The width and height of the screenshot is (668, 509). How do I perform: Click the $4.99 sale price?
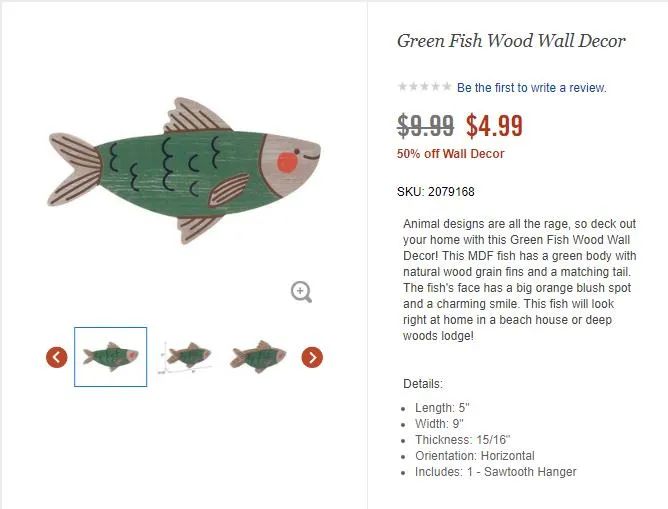[494, 126]
